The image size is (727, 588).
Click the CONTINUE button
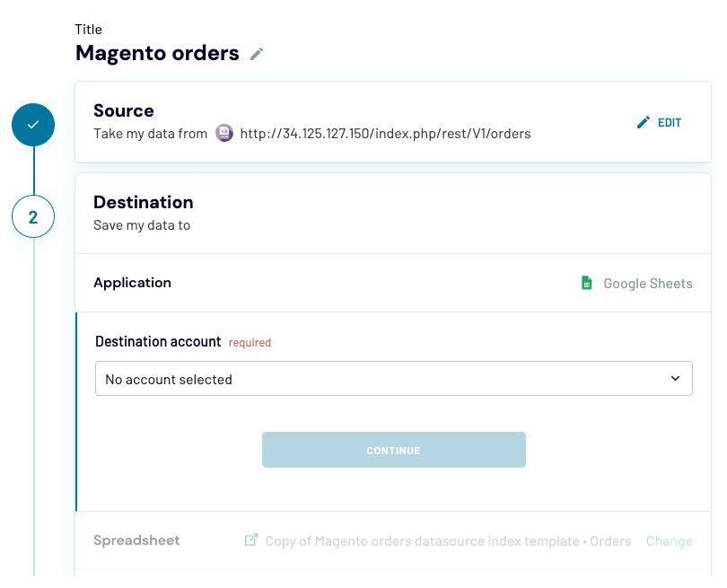point(394,450)
